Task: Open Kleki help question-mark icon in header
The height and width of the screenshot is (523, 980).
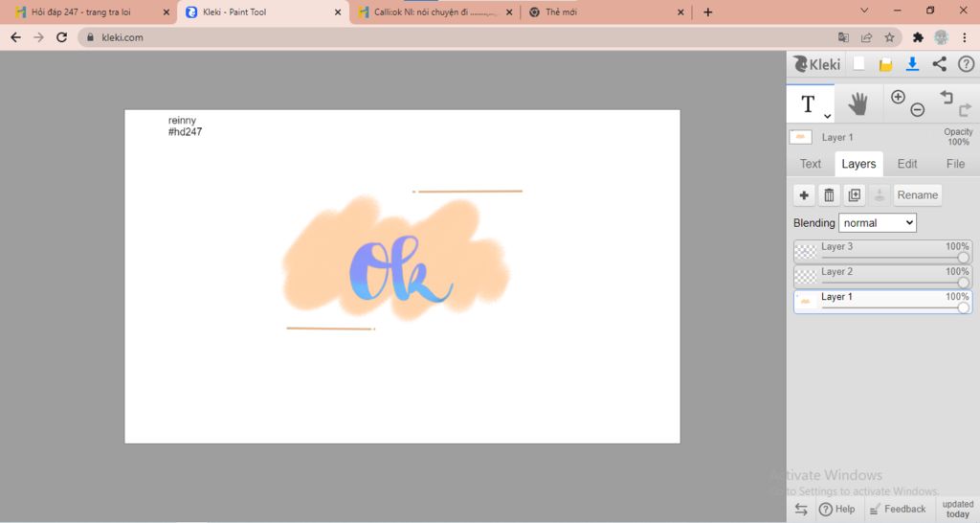Action: pos(966,63)
